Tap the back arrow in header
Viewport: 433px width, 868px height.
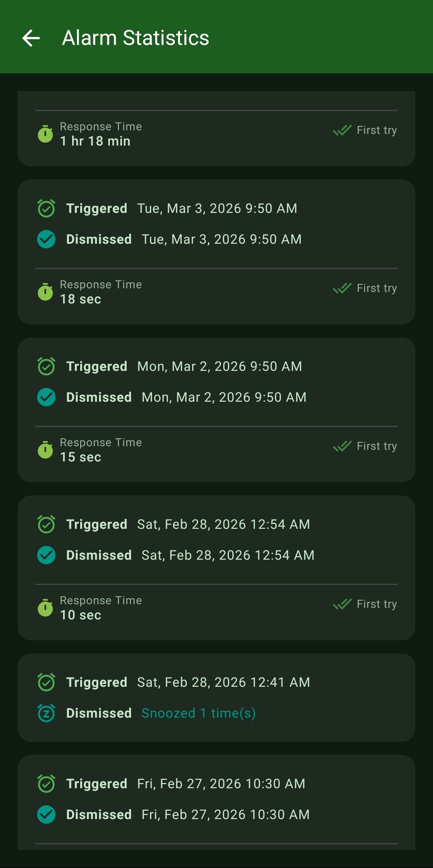point(31,38)
